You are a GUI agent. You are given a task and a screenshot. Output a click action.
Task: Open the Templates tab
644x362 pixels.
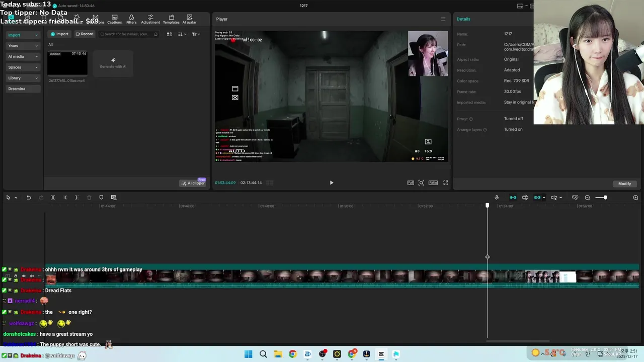171,19
